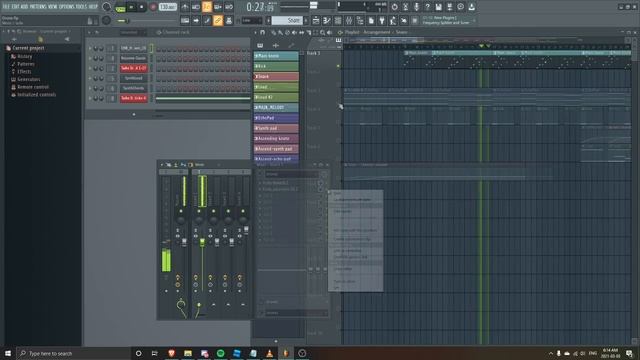This screenshot has height=360, width=640.
Task: Open the TOOLS menu
Action: click(x=81, y=7)
